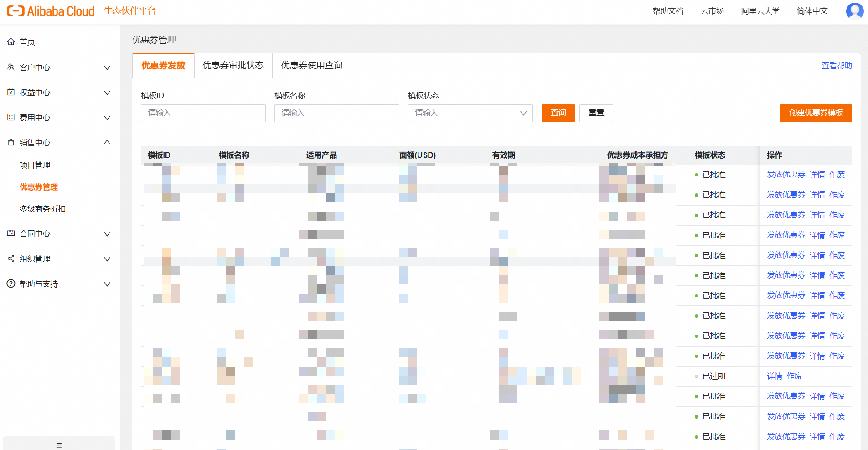868x450 pixels.
Task: Click the 适用产品 column header
Action: tap(321, 155)
